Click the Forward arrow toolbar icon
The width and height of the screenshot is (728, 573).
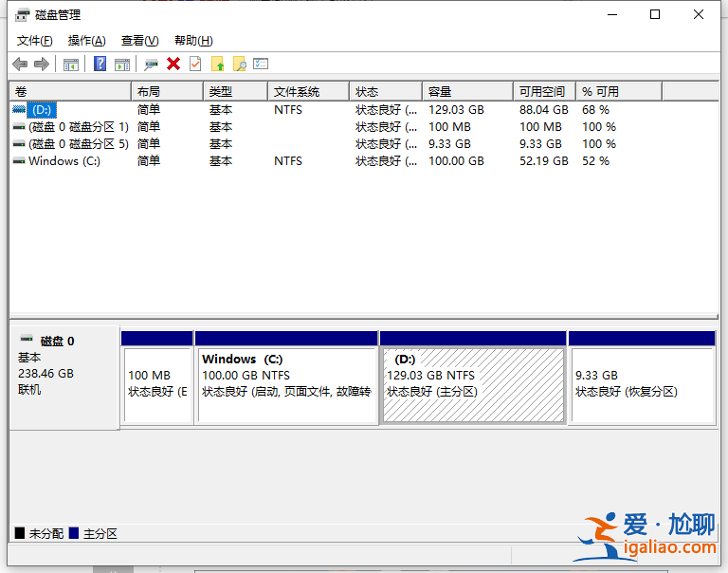click(x=41, y=64)
